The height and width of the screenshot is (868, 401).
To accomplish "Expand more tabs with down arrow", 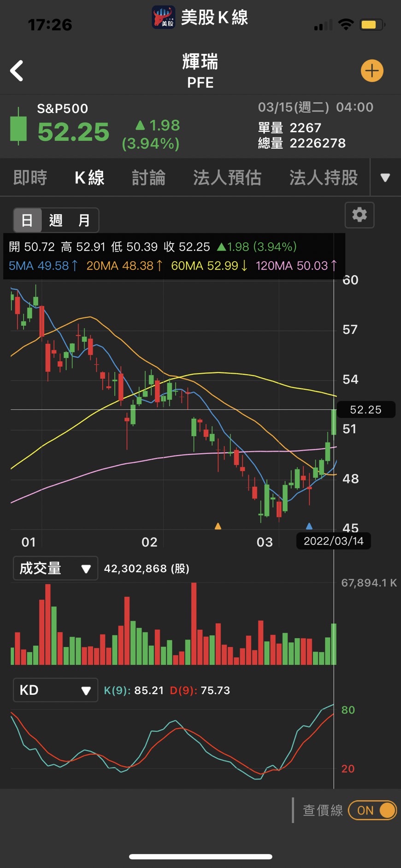I will click(385, 178).
